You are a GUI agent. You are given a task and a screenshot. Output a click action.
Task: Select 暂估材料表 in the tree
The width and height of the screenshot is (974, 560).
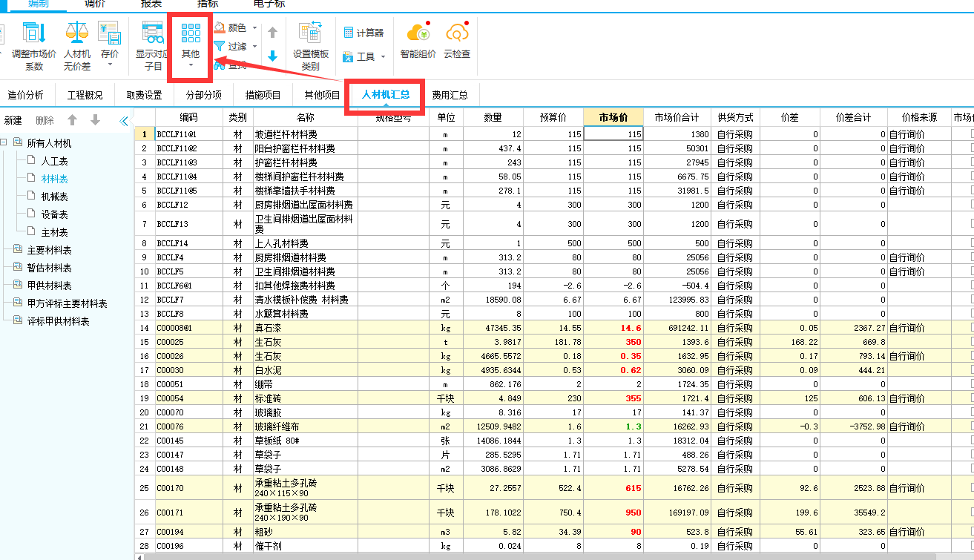click(x=50, y=268)
